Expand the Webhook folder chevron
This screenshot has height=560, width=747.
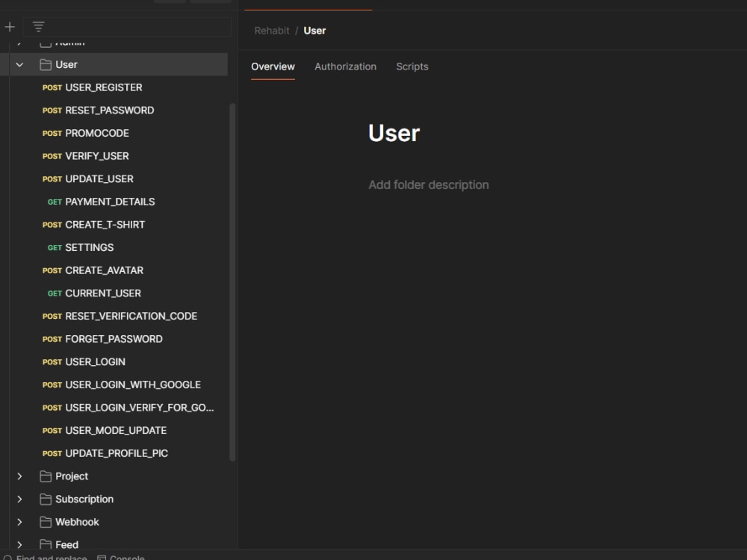19,522
